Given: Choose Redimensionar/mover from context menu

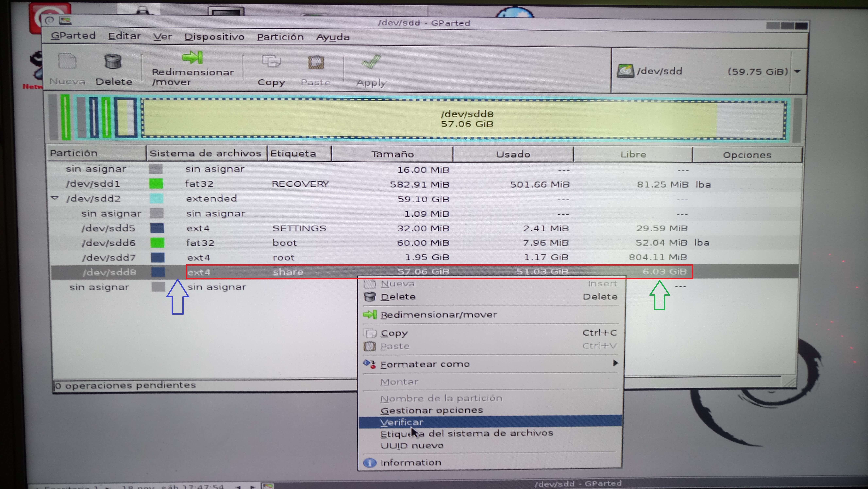Looking at the screenshot, I should click(x=438, y=315).
